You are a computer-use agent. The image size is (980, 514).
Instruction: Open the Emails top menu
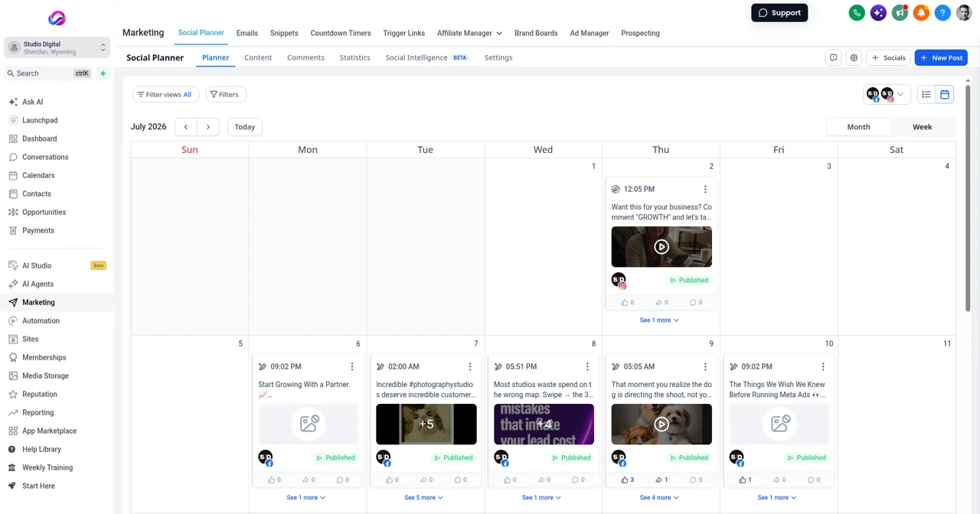click(x=247, y=33)
